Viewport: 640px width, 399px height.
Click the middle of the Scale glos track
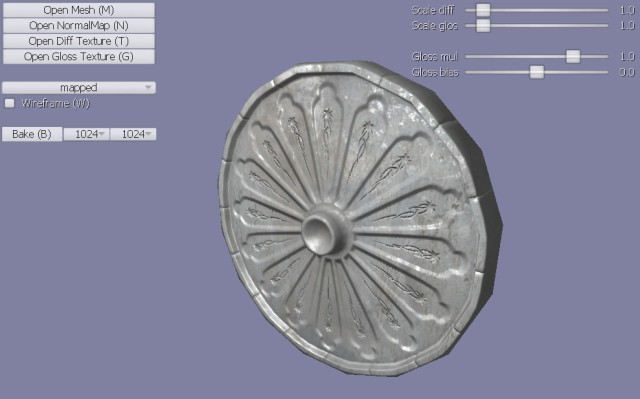tap(537, 25)
